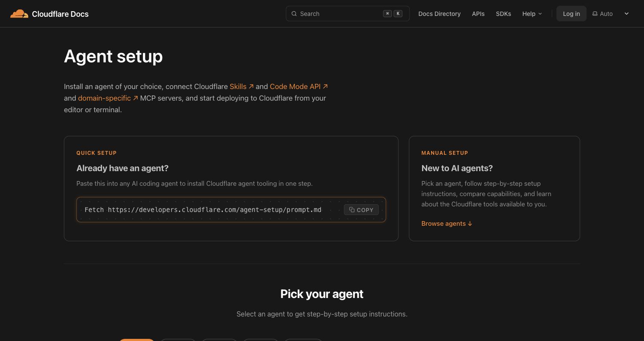This screenshot has width=644, height=341.
Task: Click the search magnifier icon
Action: click(x=294, y=14)
